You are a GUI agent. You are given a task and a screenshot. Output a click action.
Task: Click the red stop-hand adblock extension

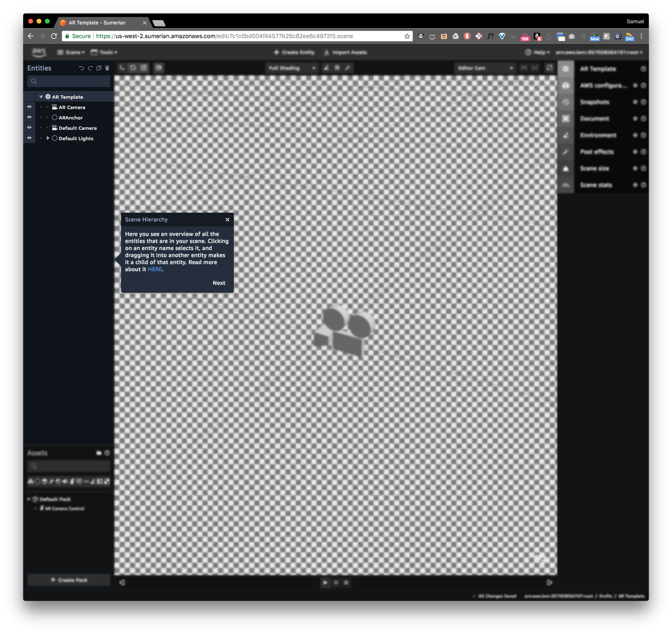(x=467, y=36)
